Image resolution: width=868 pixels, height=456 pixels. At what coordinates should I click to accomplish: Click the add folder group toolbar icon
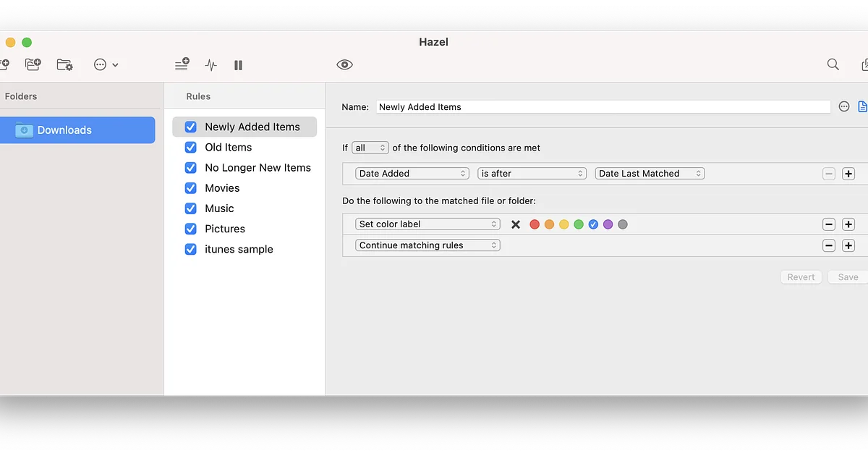point(33,64)
